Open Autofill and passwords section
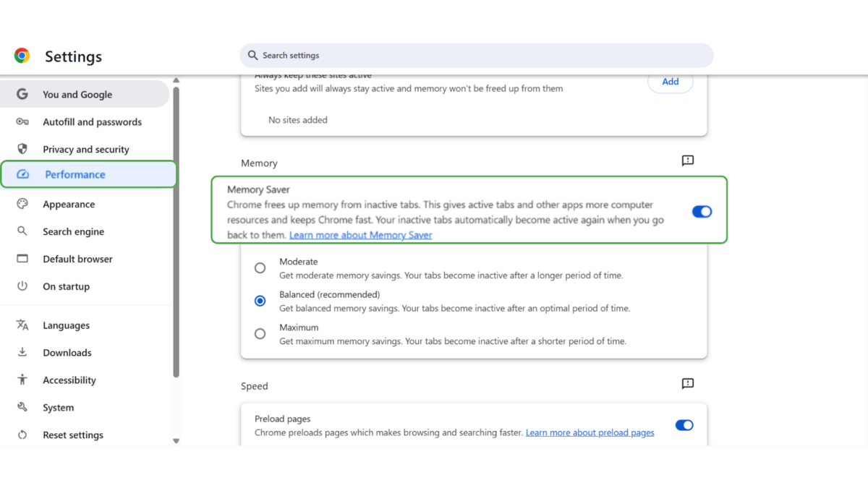Viewport: 868px width, 488px height. click(85, 121)
